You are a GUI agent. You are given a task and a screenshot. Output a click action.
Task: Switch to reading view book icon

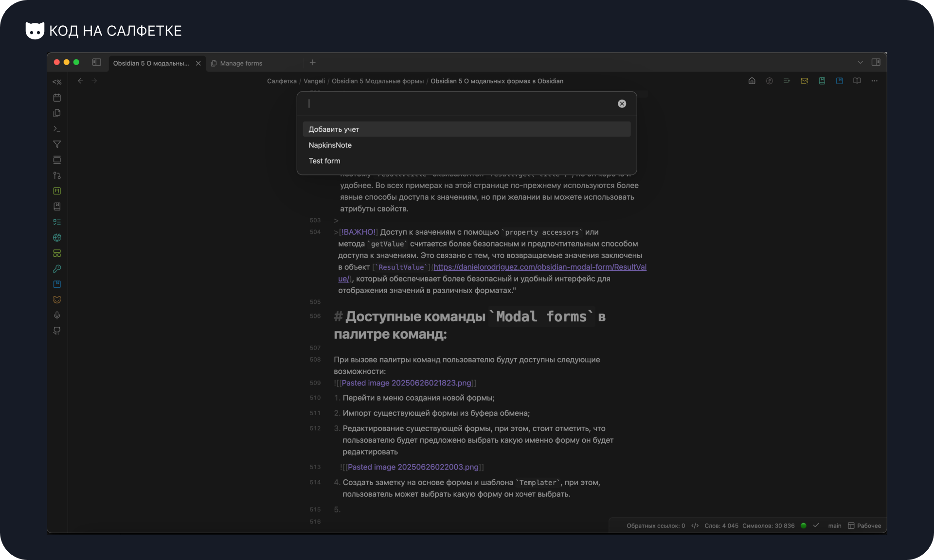pyautogui.click(x=857, y=81)
